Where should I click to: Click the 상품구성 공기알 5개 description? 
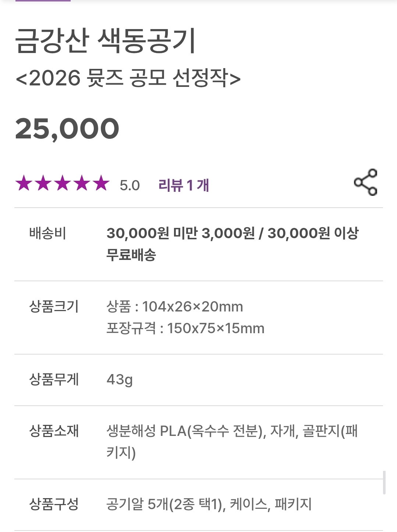pyautogui.click(x=209, y=504)
